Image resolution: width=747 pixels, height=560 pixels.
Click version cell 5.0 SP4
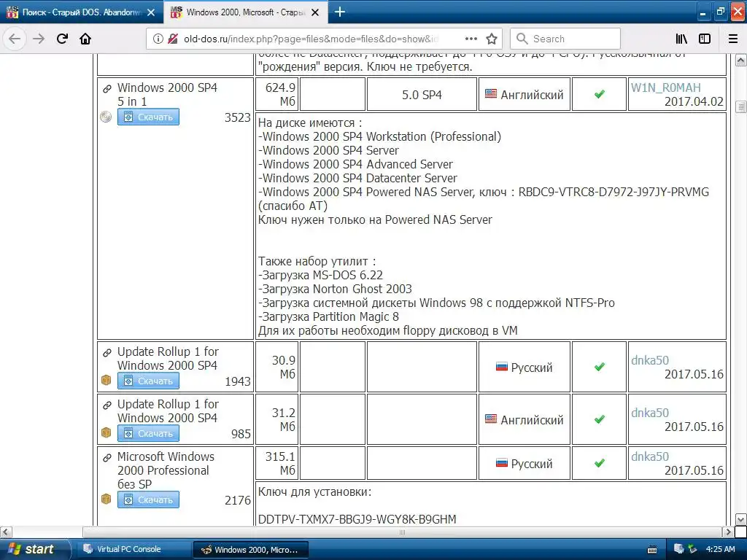click(422, 95)
